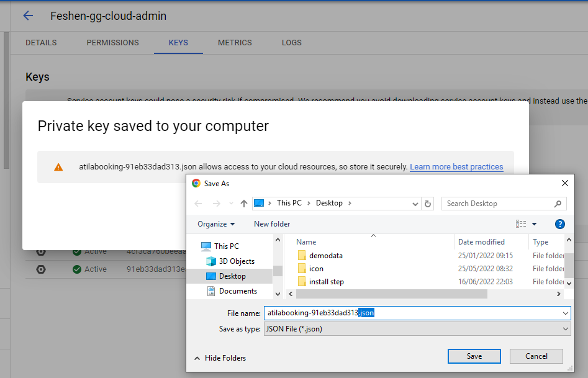This screenshot has width=588, height=378.
Task: Open 3D Objects in the navigation tree
Action: (236, 261)
